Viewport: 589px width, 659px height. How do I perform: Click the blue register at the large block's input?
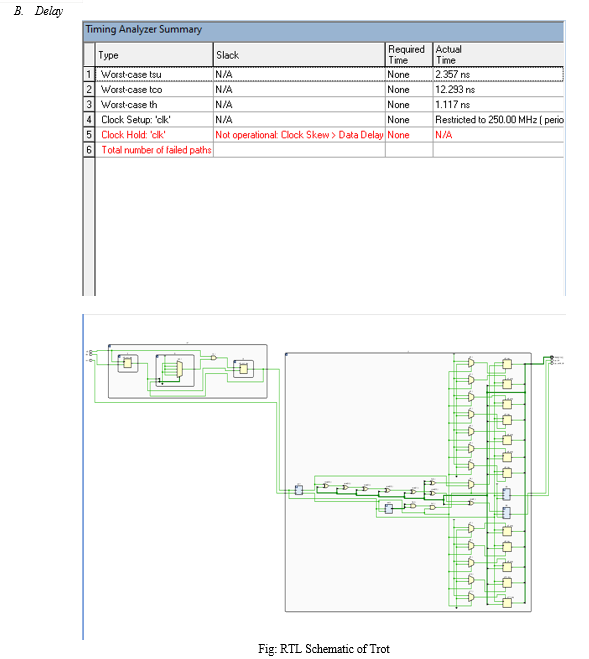click(x=298, y=490)
